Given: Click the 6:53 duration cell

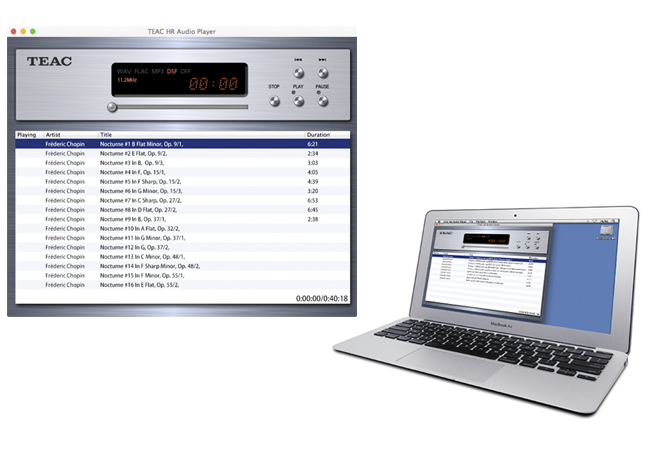Looking at the screenshot, I should pyautogui.click(x=313, y=200).
